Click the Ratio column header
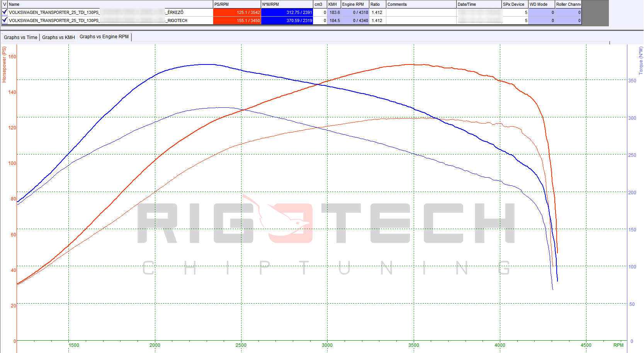This screenshot has width=644, height=353. pos(377,4)
